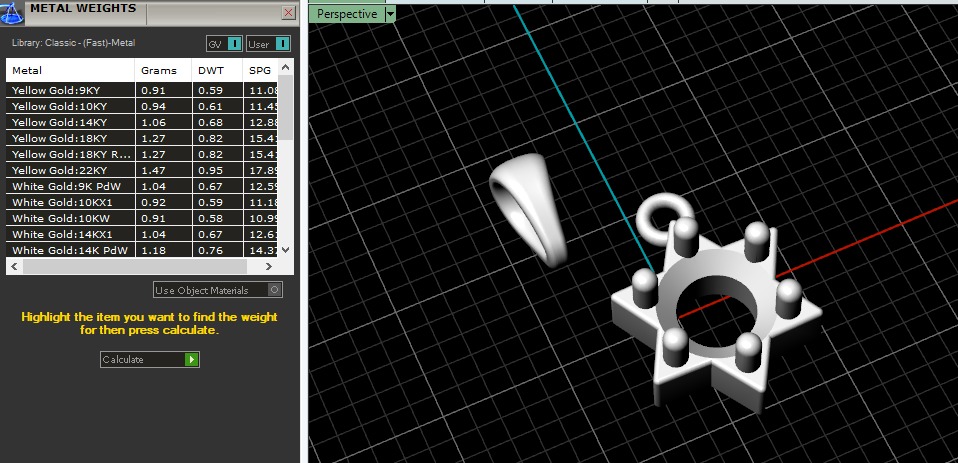958x463 pixels.
Task: Select the Yellow Gold:9KY row
Action: coord(142,90)
